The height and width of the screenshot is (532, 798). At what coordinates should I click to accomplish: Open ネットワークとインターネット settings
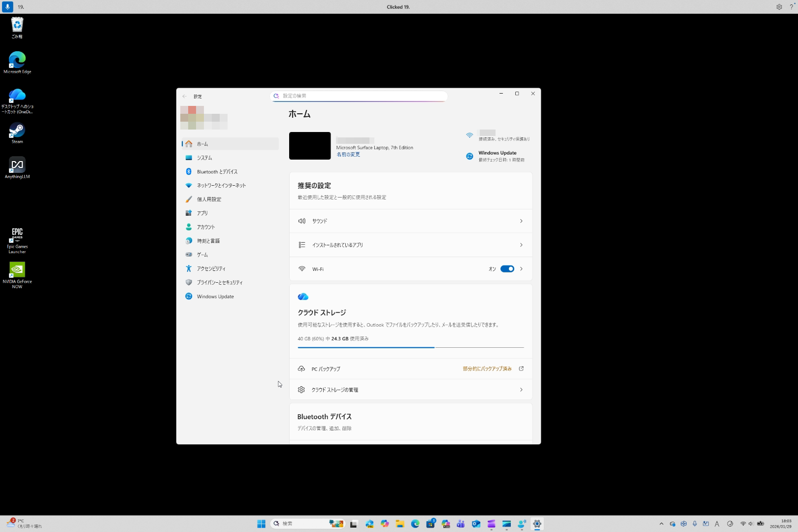[x=230, y=185]
